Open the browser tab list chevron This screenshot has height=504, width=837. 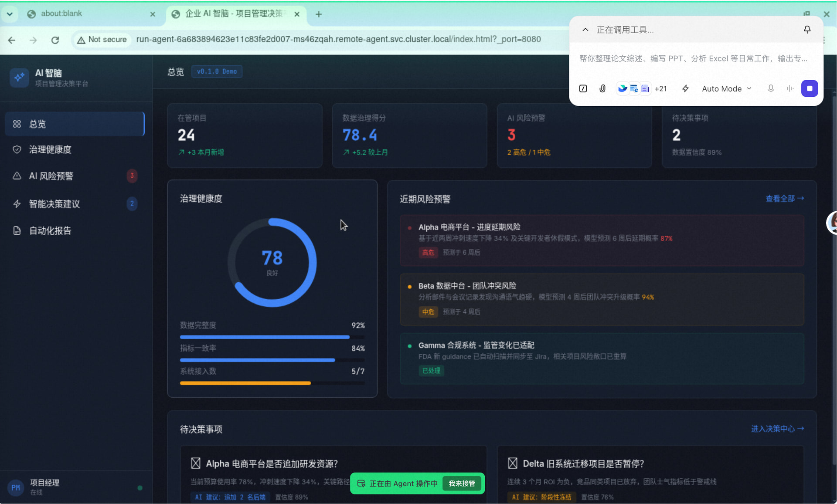10,14
